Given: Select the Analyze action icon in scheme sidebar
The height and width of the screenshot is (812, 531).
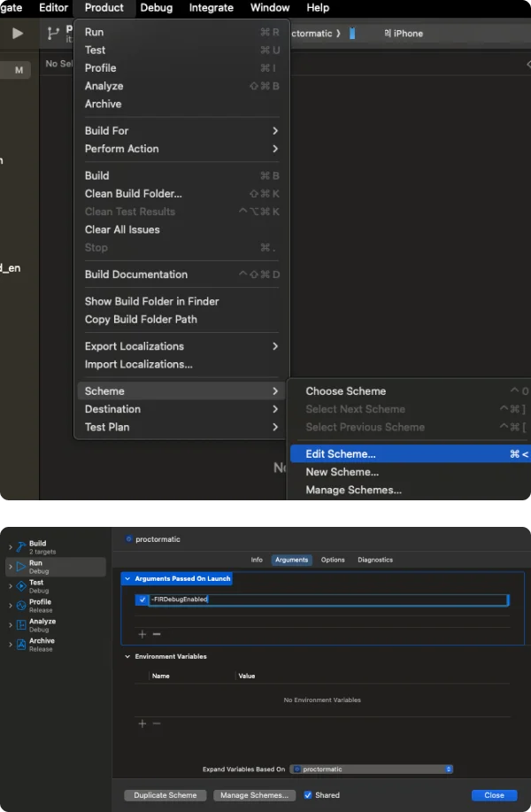Looking at the screenshot, I should [21, 625].
